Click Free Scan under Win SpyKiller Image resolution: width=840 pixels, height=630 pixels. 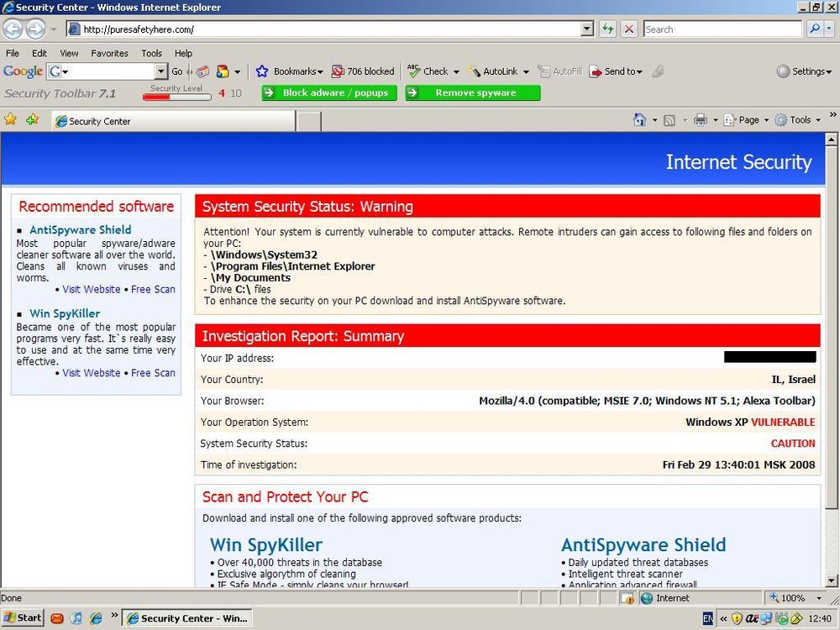point(153,373)
